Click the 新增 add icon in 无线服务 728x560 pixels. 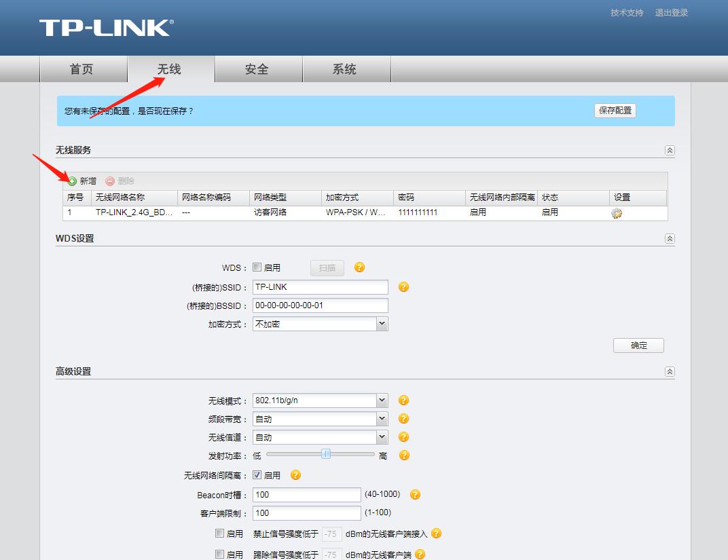point(71,181)
